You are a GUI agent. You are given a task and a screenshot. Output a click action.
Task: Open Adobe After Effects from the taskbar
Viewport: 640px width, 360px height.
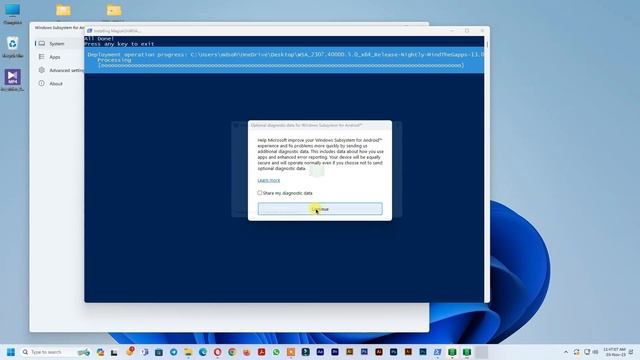pyautogui.click(x=320, y=352)
